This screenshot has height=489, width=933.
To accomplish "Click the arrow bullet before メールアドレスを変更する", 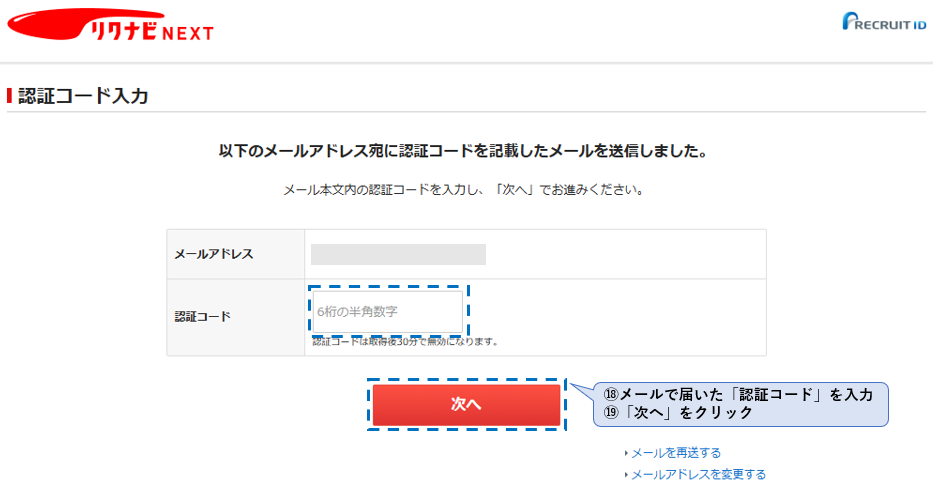I will [626, 475].
